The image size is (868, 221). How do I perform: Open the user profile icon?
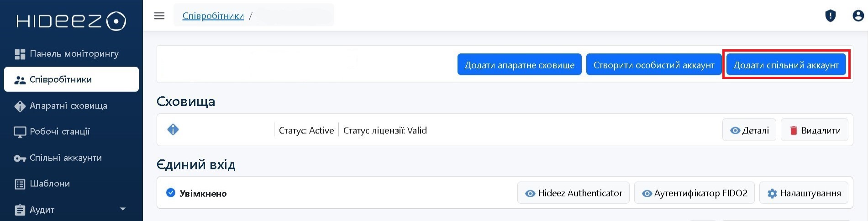click(x=858, y=16)
